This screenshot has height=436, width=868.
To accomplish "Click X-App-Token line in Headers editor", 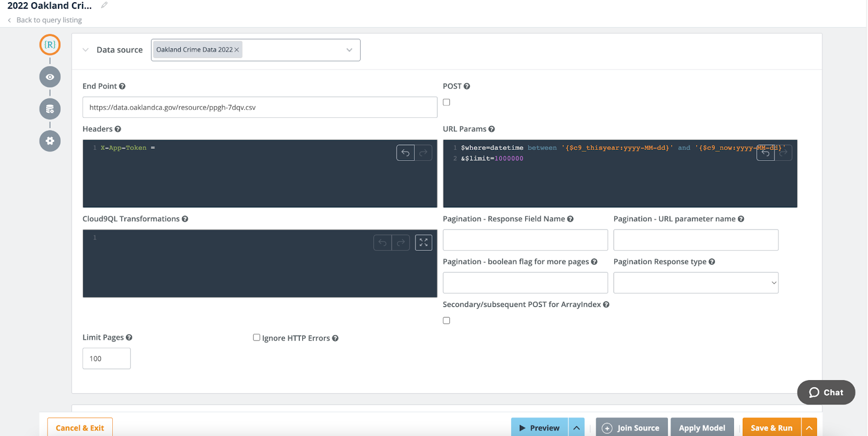I will [127, 148].
